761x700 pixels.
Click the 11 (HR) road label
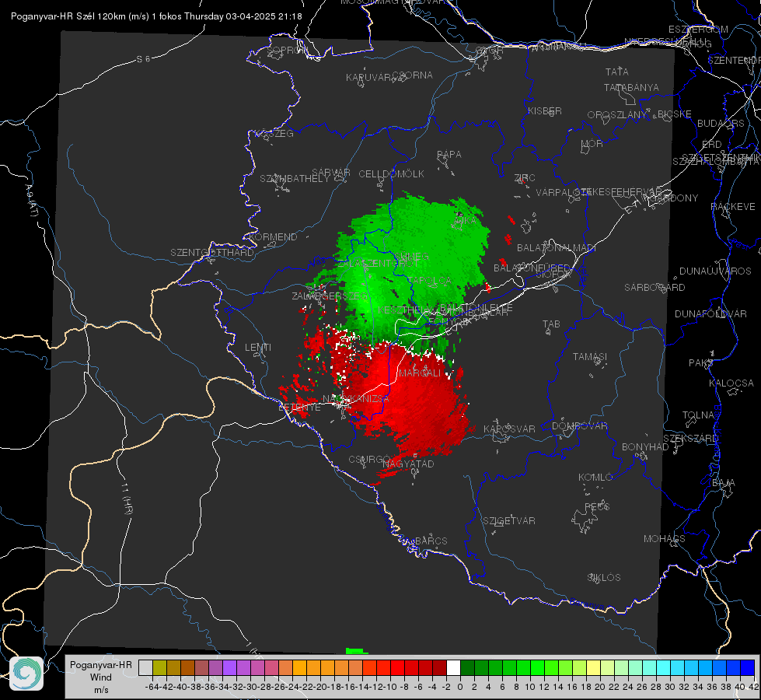[x=127, y=499]
